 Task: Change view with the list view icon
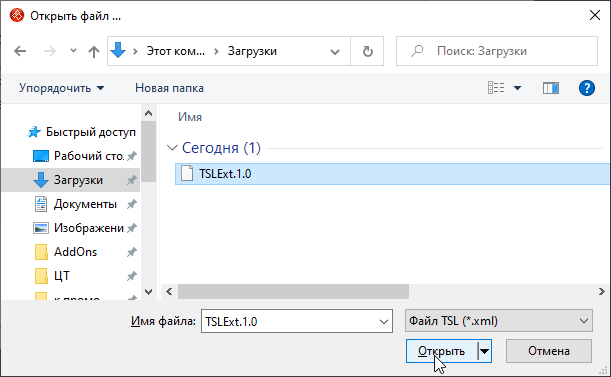tap(496, 88)
